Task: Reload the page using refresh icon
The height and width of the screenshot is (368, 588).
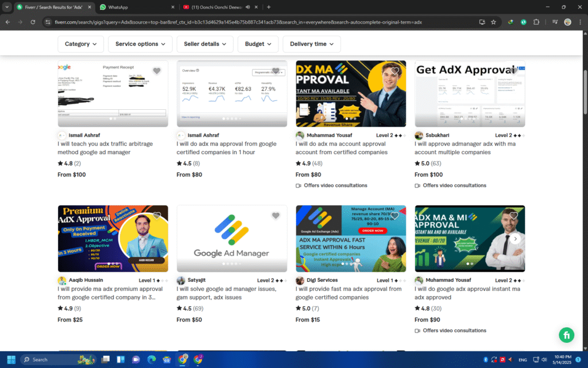Action: click(x=34, y=22)
